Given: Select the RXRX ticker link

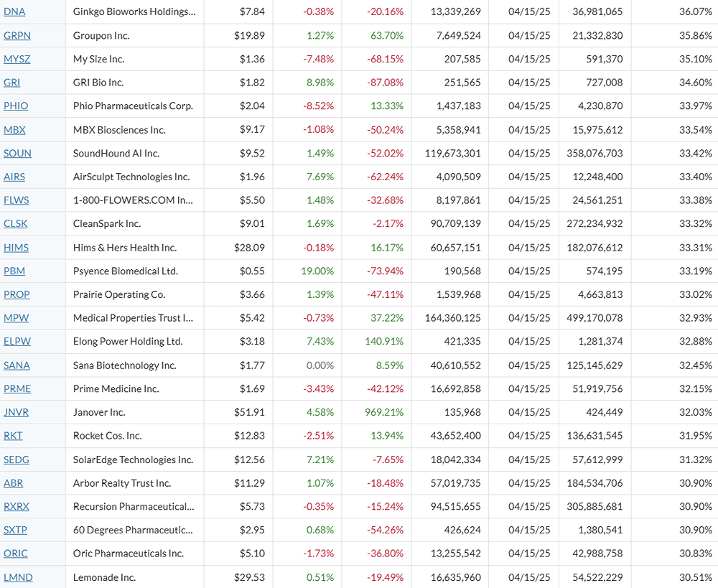Looking at the screenshot, I should tap(17, 507).
